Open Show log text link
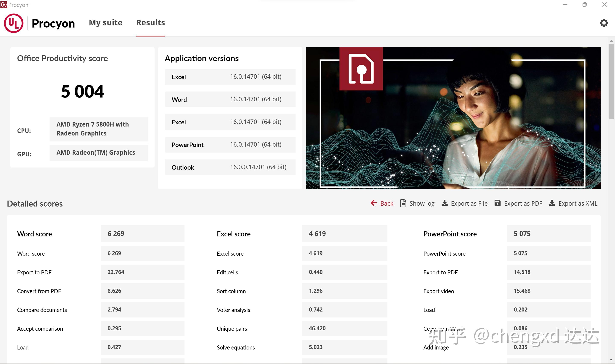615x364 pixels. (422, 204)
